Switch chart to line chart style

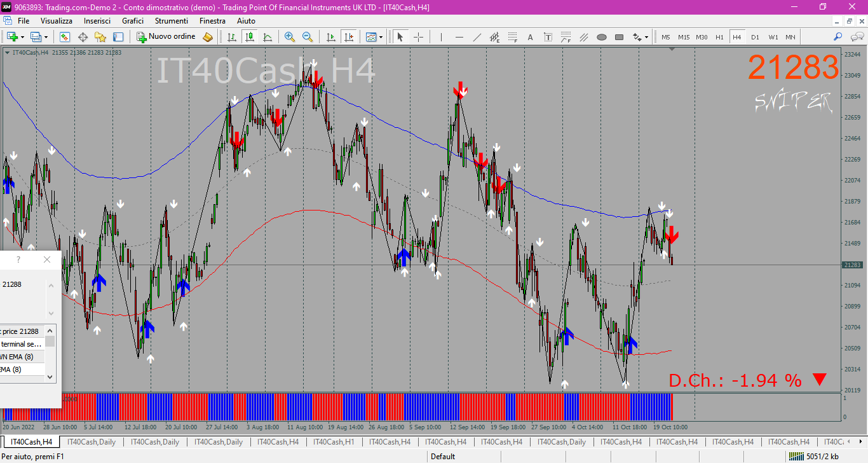coord(268,37)
